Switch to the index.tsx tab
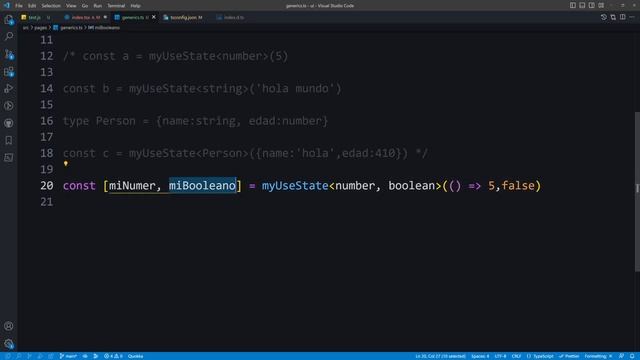Screen dimensions: 640x360 click(x=85, y=18)
